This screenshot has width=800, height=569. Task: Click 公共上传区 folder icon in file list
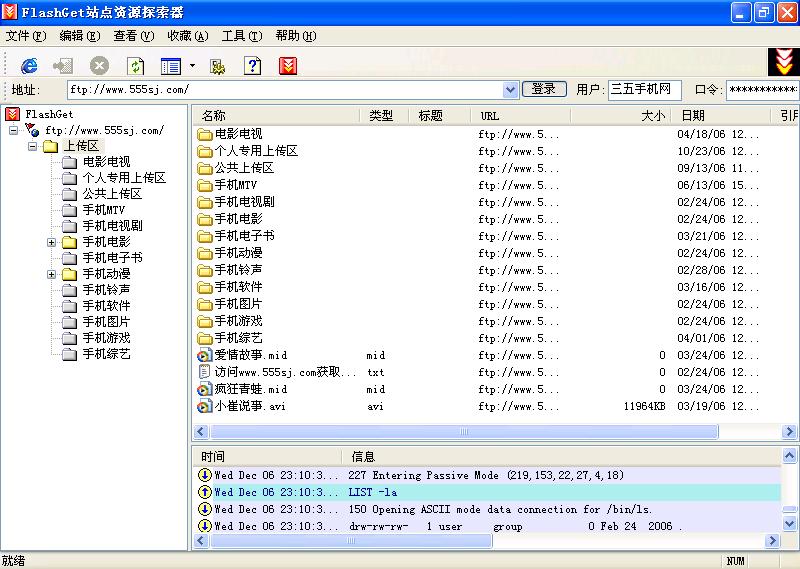tap(205, 168)
